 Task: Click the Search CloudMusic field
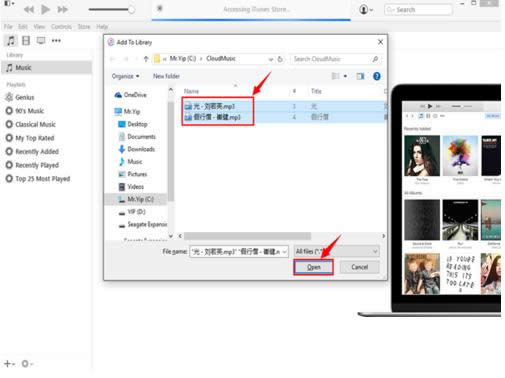point(336,59)
